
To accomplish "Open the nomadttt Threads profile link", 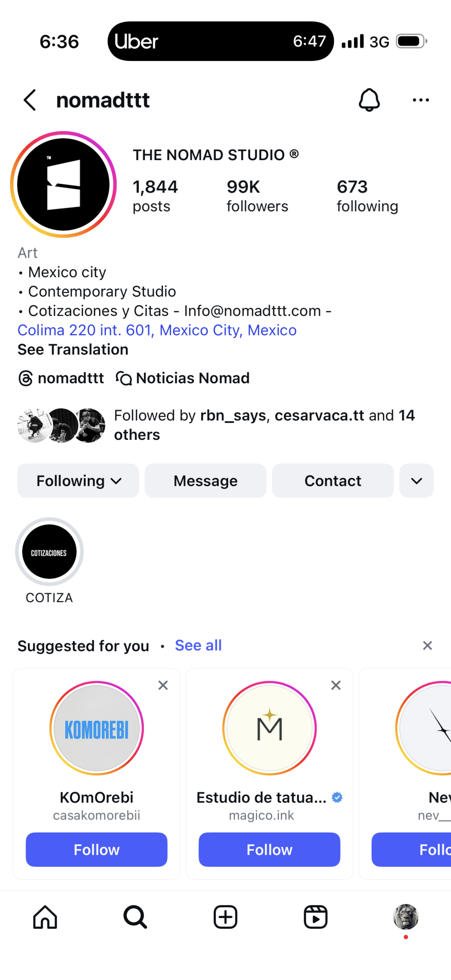I will [61, 378].
